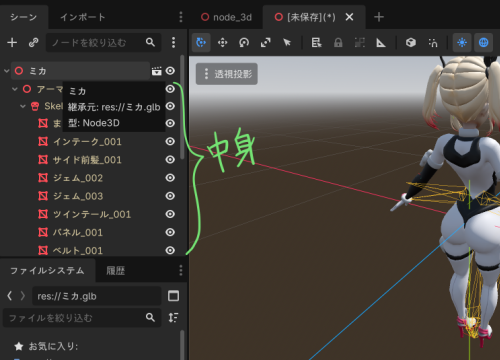Viewport: 500px width, 360px height.
Task: Toggle preview sunlight in viewport
Action: tap(462, 42)
